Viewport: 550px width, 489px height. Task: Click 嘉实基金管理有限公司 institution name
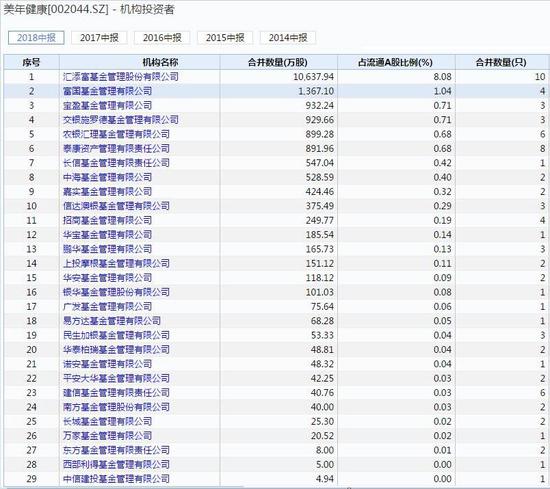107,192
